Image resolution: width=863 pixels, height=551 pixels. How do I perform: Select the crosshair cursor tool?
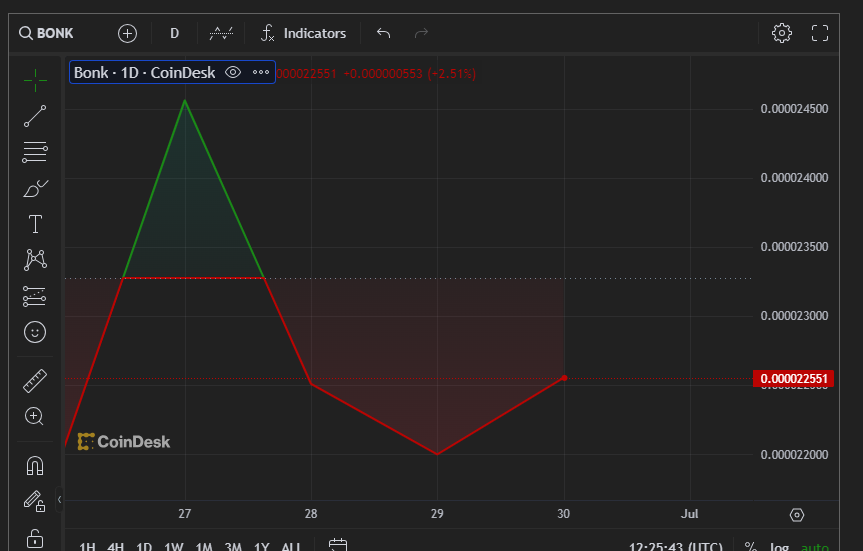coord(35,80)
